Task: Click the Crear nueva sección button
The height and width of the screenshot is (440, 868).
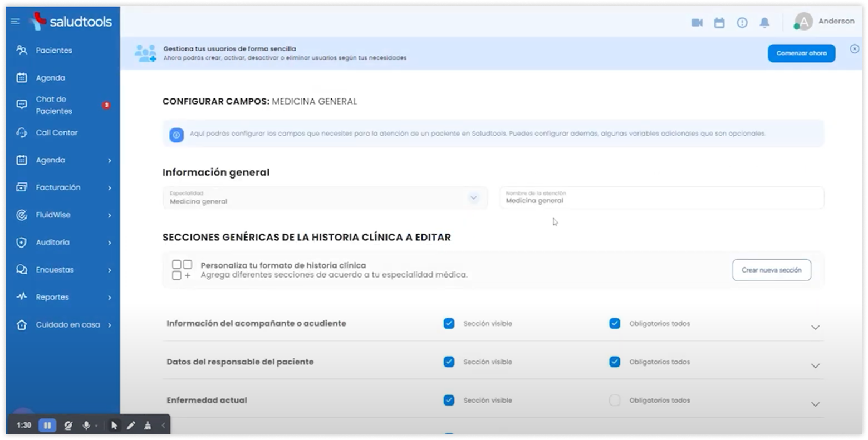Action: [x=772, y=270]
